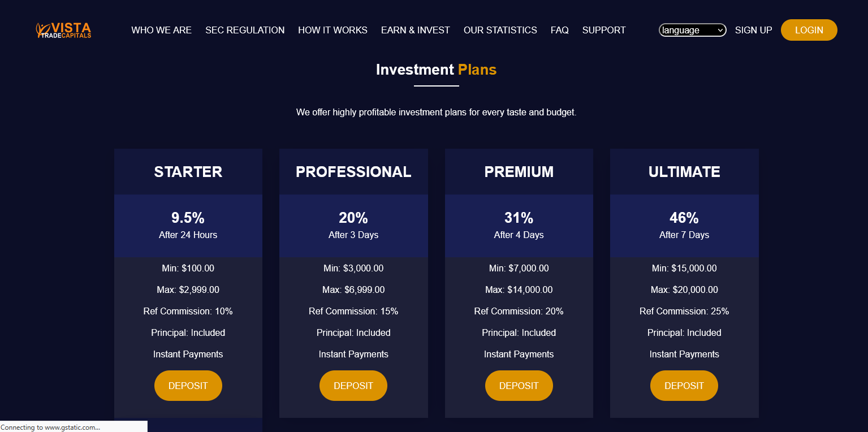868x432 pixels.
Task: Click DEPOSIT under the Starter plan
Action: 188,386
